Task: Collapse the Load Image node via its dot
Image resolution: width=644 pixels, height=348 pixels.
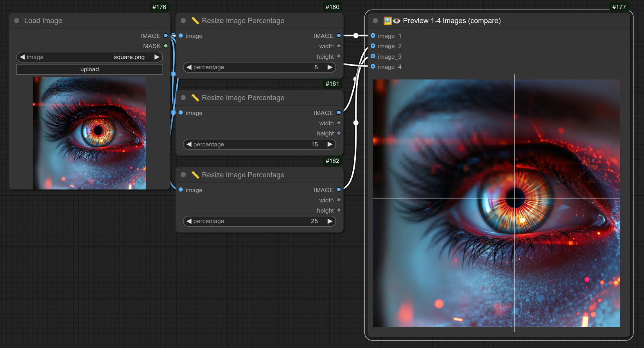Action: point(17,21)
